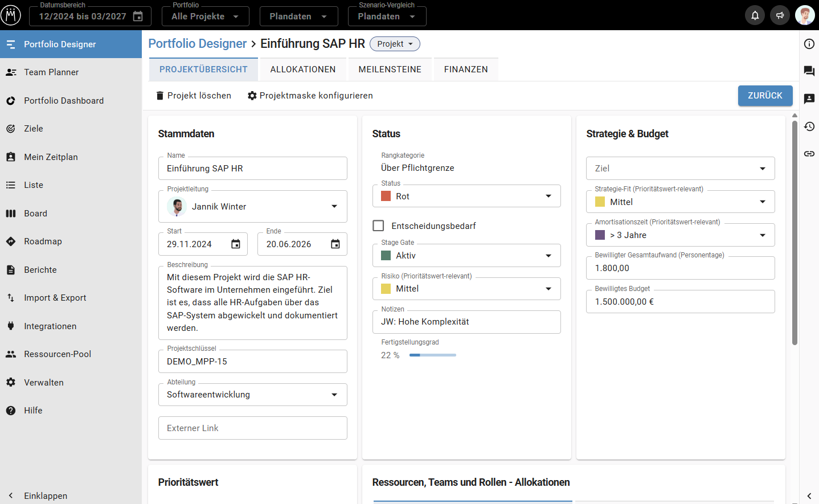This screenshot has width=819, height=504.
Task: Click the Externer Link input field
Action: pos(253,428)
